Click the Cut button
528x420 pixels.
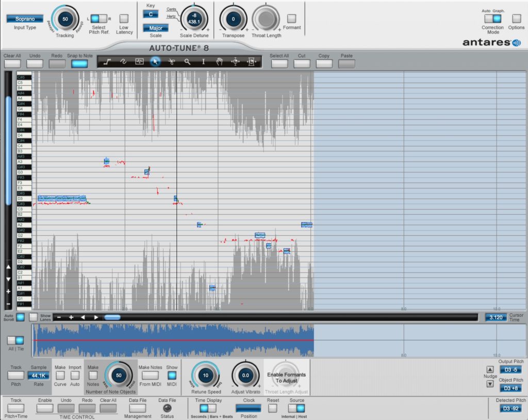click(x=302, y=63)
